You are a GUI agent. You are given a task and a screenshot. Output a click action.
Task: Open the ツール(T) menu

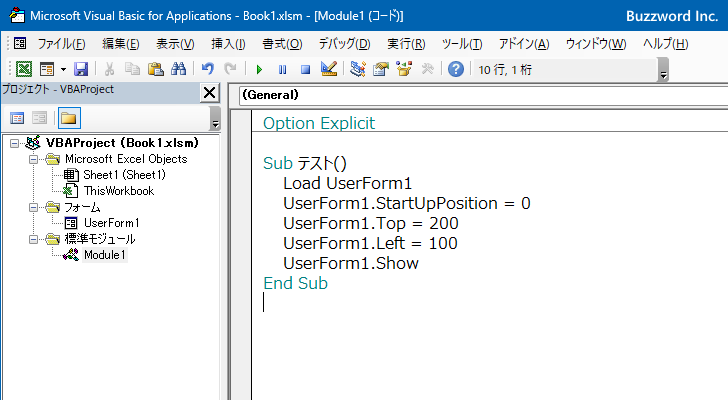click(x=462, y=44)
